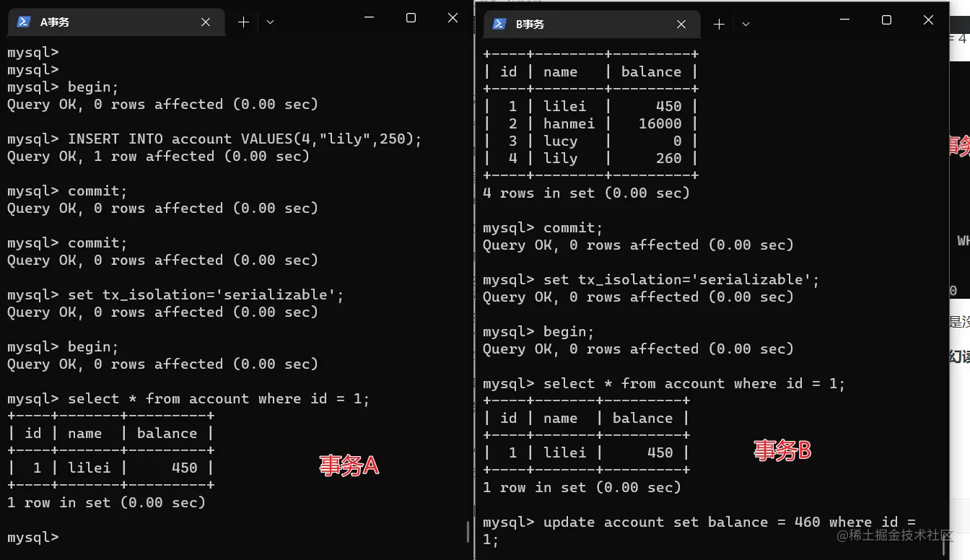The width and height of the screenshot is (970, 560).
Task: Click the 'balance' column header in A事务 window
Action: coord(167,433)
